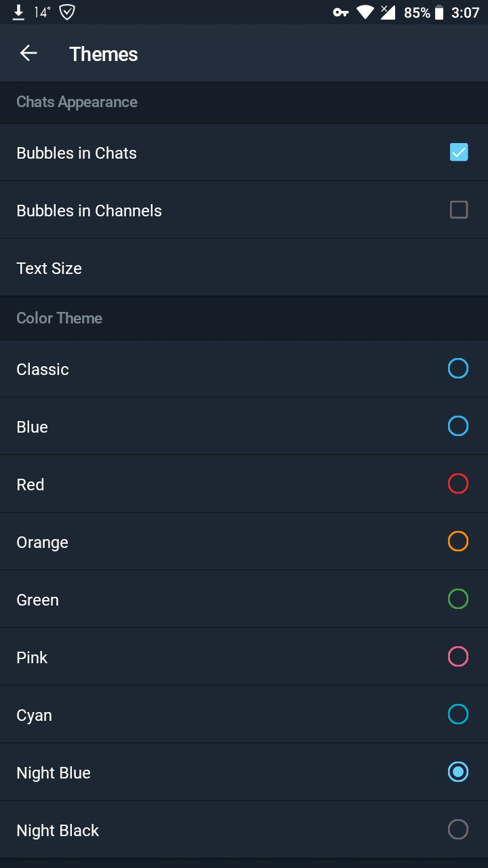This screenshot has height=868, width=488.
Task: Tap the battery icon in status bar
Action: point(439,12)
